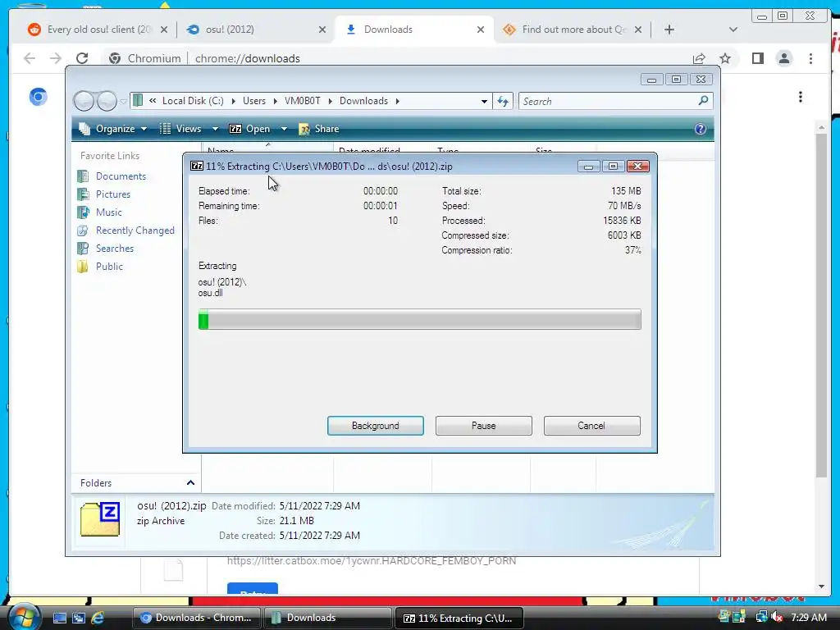Click the Pictures folder icon

point(83,194)
